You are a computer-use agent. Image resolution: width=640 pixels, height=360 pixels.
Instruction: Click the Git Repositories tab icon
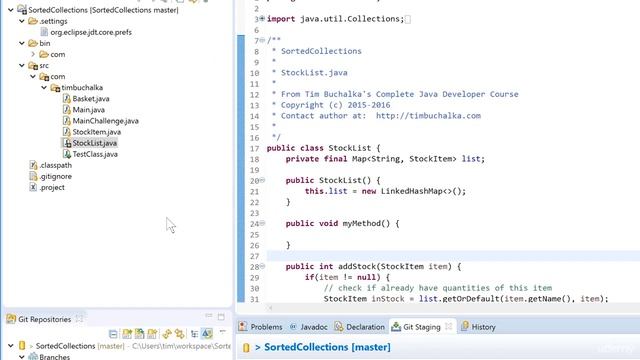[x=11, y=319]
